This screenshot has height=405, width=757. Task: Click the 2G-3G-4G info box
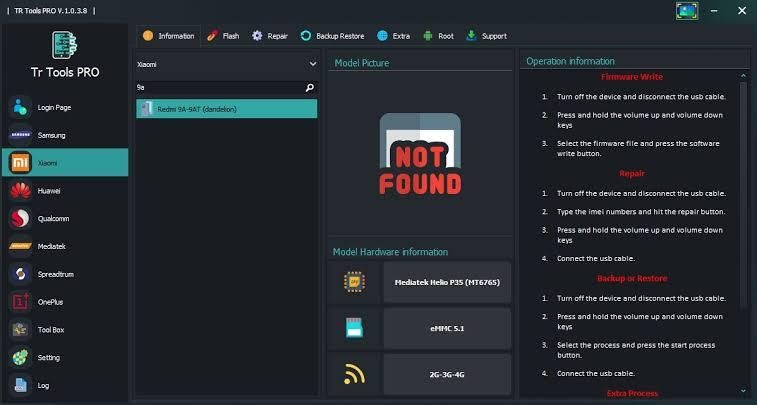[447, 374]
